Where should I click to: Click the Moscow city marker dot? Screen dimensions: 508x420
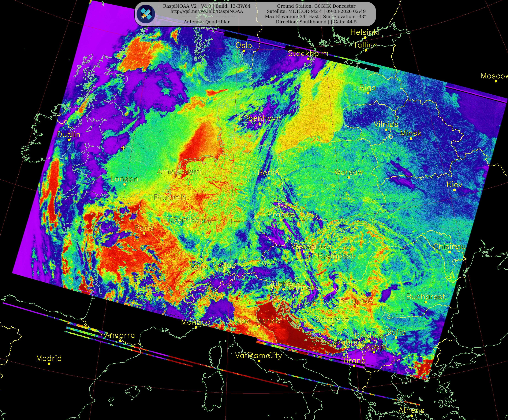click(x=496, y=81)
